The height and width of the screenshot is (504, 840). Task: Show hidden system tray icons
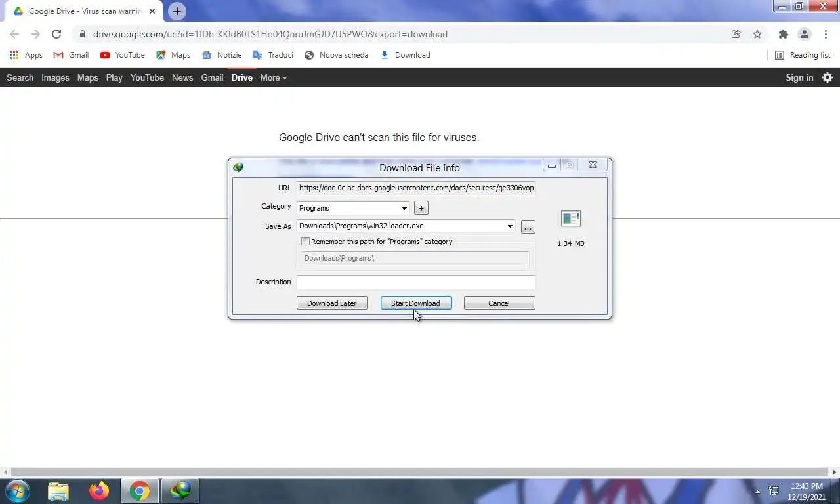(757, 491)
